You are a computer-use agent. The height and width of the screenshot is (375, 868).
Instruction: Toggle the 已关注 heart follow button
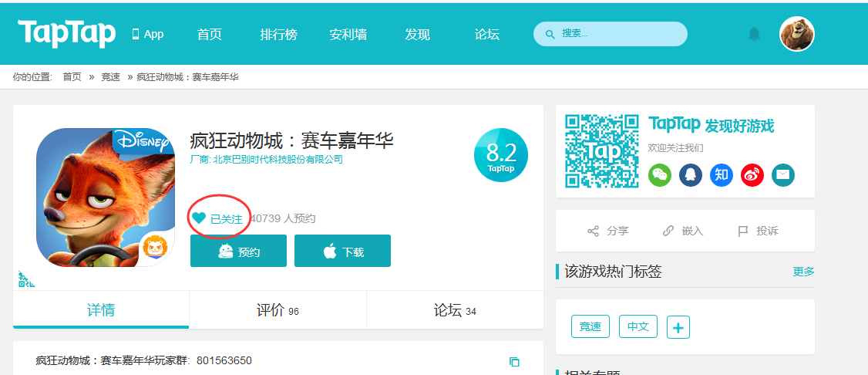point(217,219)
